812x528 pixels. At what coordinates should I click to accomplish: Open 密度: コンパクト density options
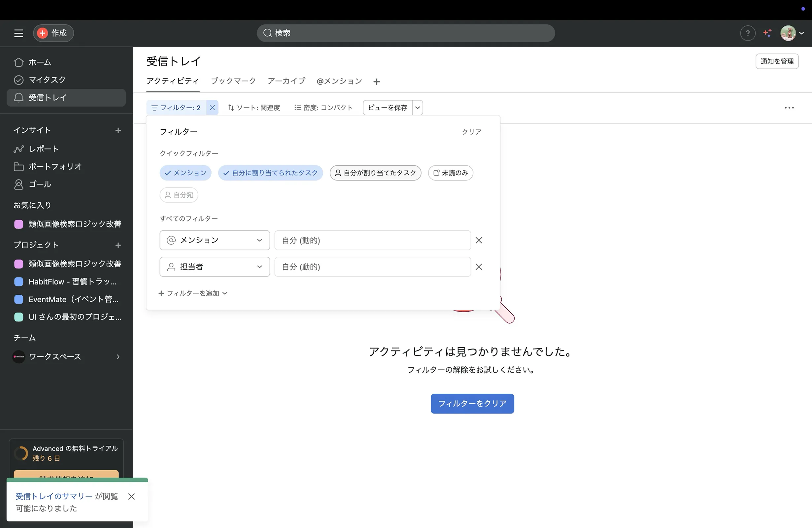click(323, 108)
